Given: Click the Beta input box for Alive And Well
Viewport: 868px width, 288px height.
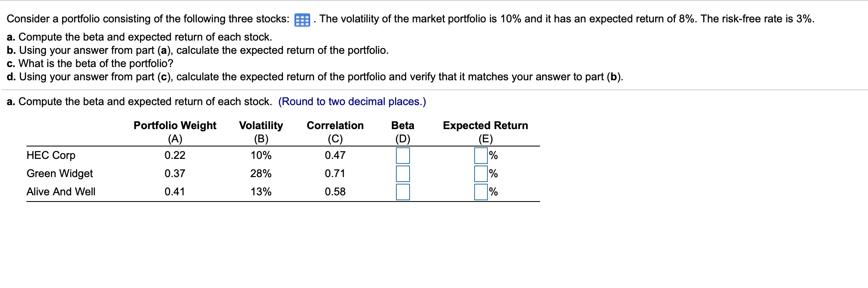Looking at the screenshot, I should pyautogui.click(x=403, y=192).
